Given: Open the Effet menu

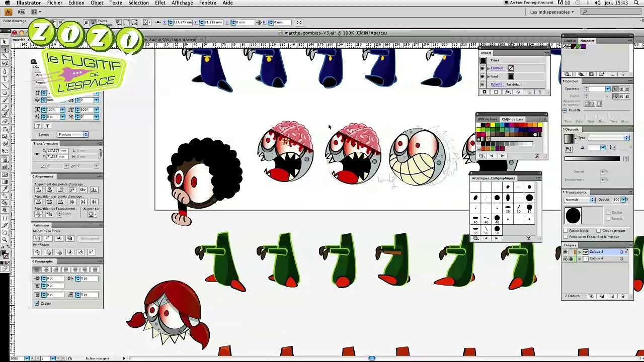Looking at the screenshot, I should coord(160,3).
